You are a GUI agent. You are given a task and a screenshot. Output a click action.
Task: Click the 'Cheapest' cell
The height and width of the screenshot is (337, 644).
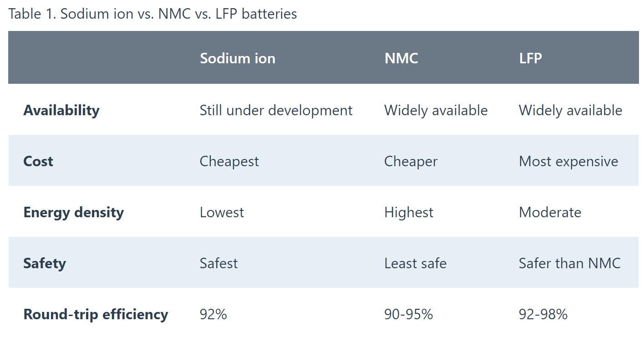(229, 161)
